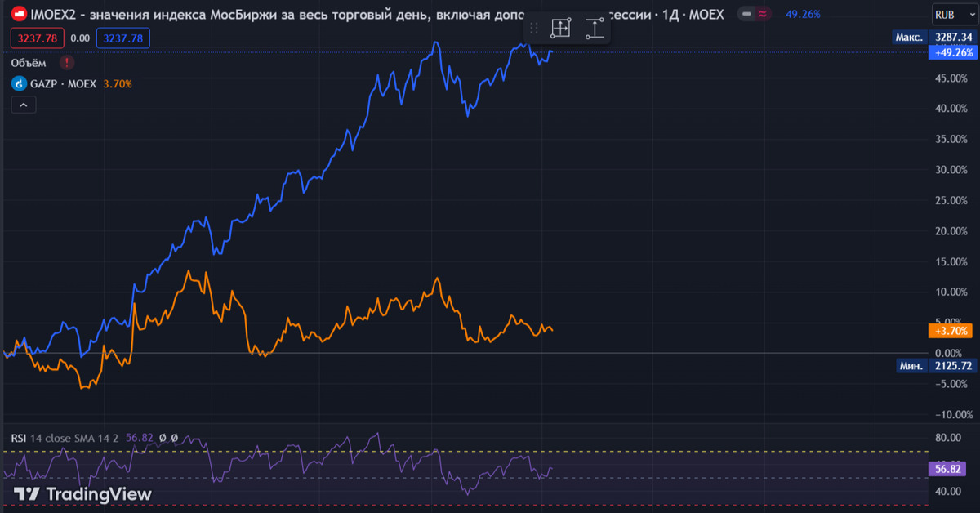
Task: Click the market status indicator pill icon
Action: (x=755, y=14)
